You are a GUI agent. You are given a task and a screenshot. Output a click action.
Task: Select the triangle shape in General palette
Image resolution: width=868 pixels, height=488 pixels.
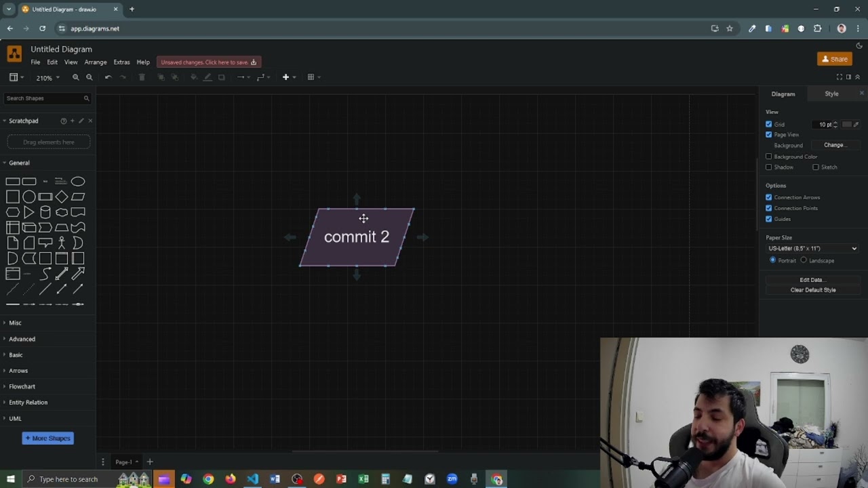(x=29, y=212)
